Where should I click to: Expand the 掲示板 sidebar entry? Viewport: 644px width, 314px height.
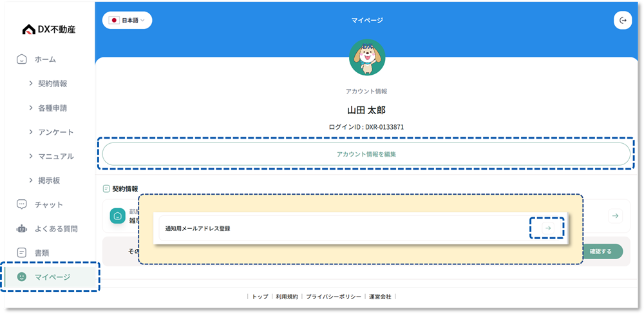click(45, 181)
